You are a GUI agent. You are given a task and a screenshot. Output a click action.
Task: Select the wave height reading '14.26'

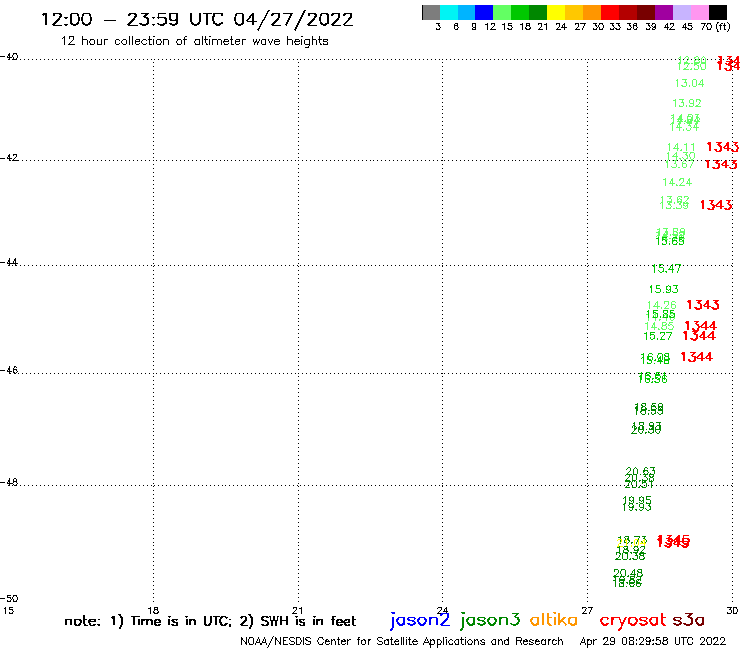coord(662,305)
